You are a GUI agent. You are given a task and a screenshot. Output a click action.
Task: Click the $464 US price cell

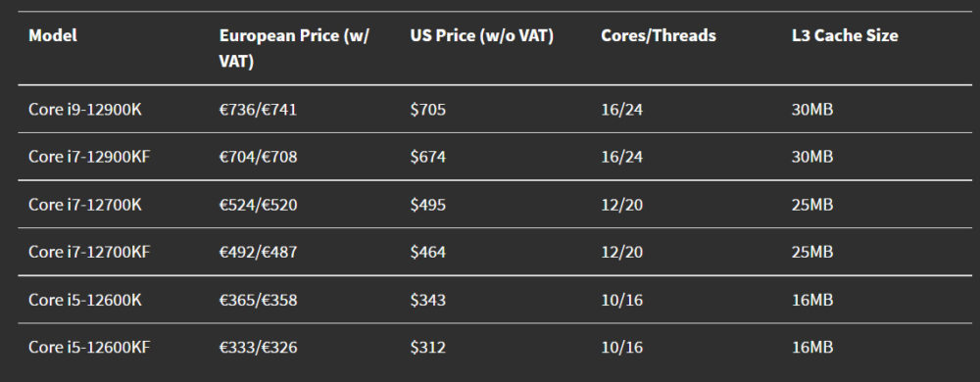428,252
